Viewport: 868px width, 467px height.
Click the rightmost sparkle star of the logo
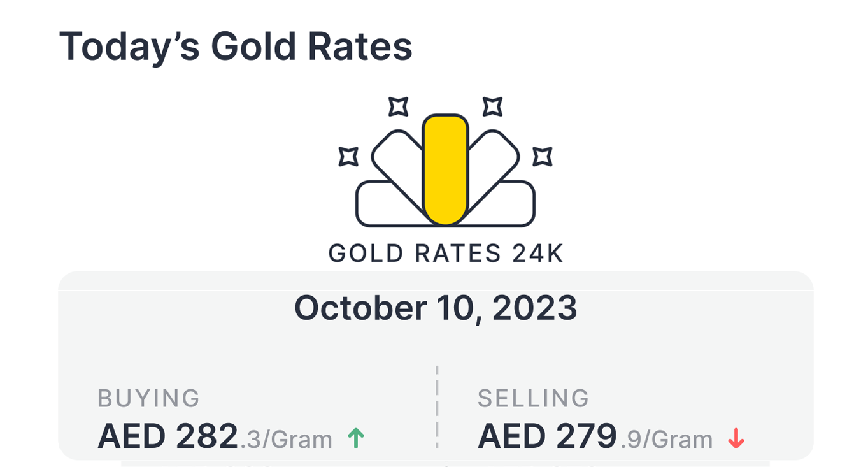point(542,156)
